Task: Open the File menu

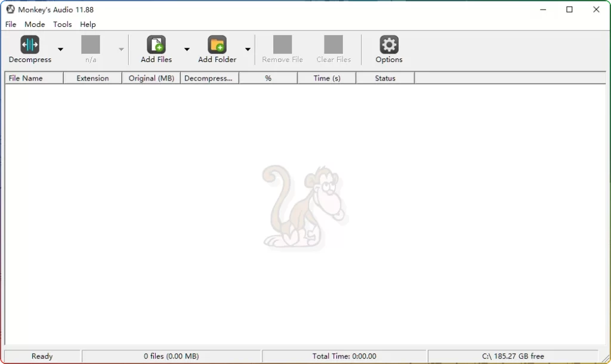Action: coord(10,24)
